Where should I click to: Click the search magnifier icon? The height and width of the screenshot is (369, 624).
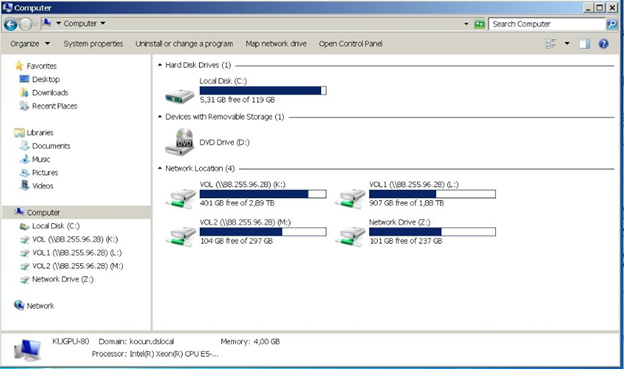tap(612, 24)
